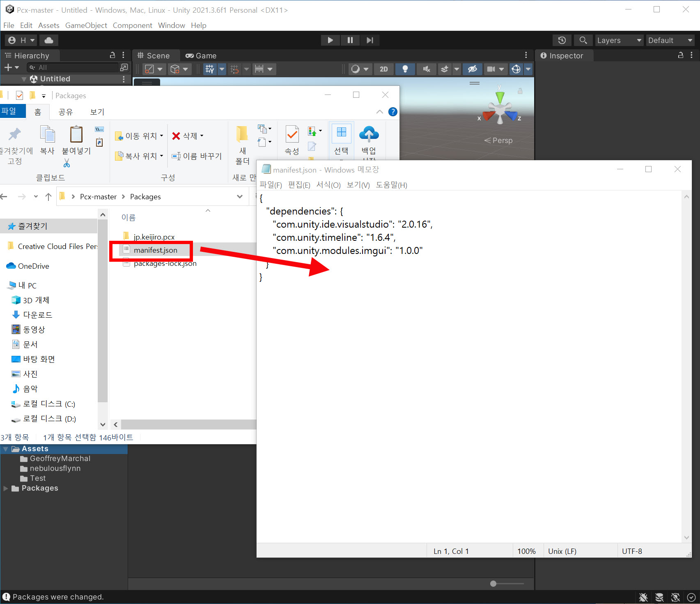Open Unity debug mode bug icon
Image resolution: width=700 pixels, height=604 pixels.
tap(643, 597)
